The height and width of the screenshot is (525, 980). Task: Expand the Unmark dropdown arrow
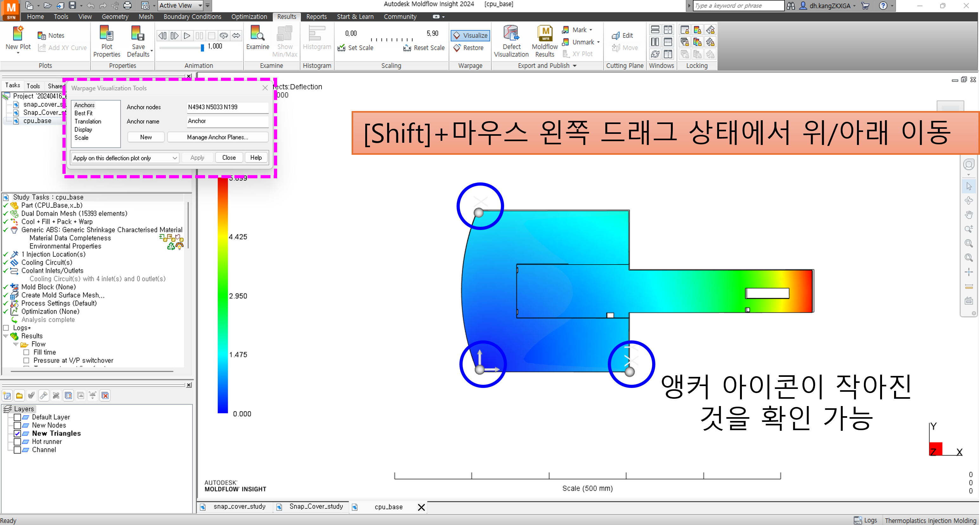point(598,42)
